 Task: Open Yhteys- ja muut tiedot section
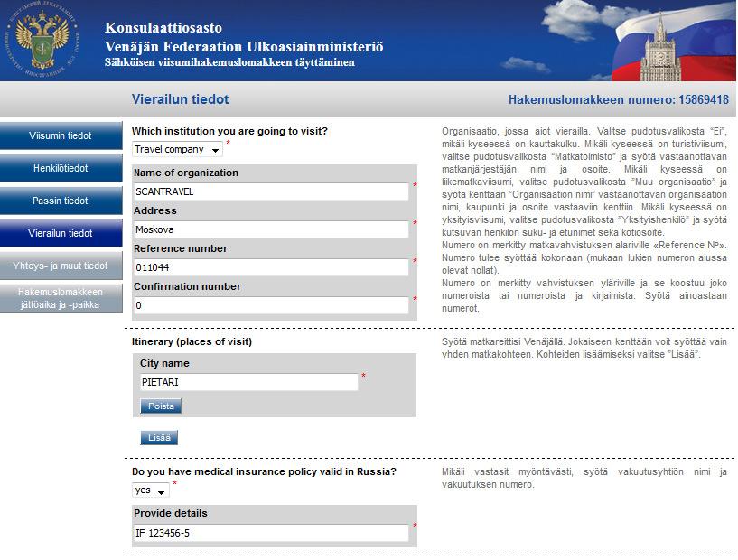click(61, 266)
